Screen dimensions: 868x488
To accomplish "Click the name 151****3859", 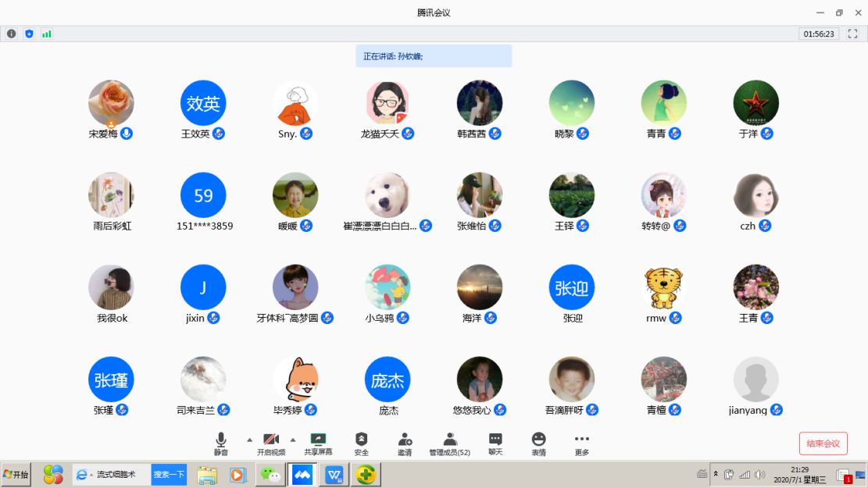I will pyautogui.click(x=205, y=226).
